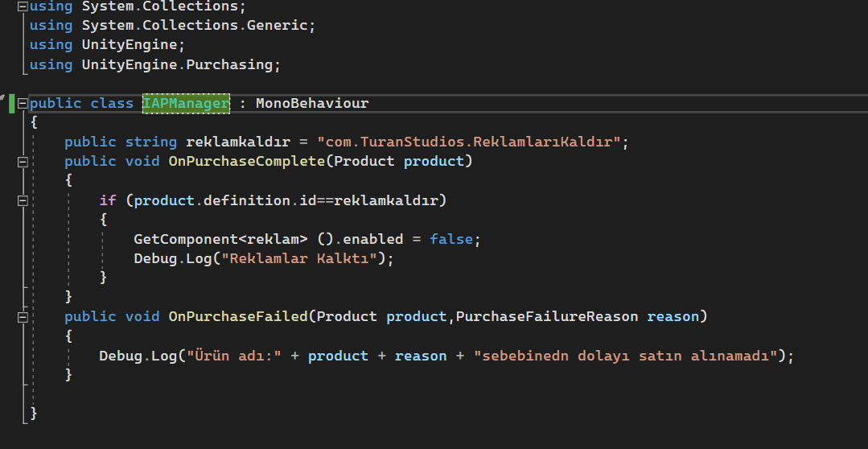Click the MonoBehaviour base class
The width and height of the screenshot is (868, 449).
tap(312, 104)
